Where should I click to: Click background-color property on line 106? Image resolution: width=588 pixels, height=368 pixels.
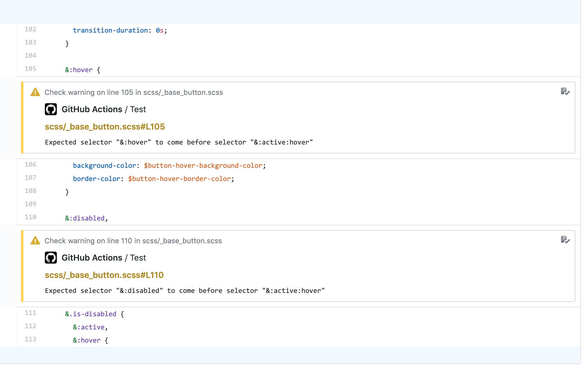(104, 165)
